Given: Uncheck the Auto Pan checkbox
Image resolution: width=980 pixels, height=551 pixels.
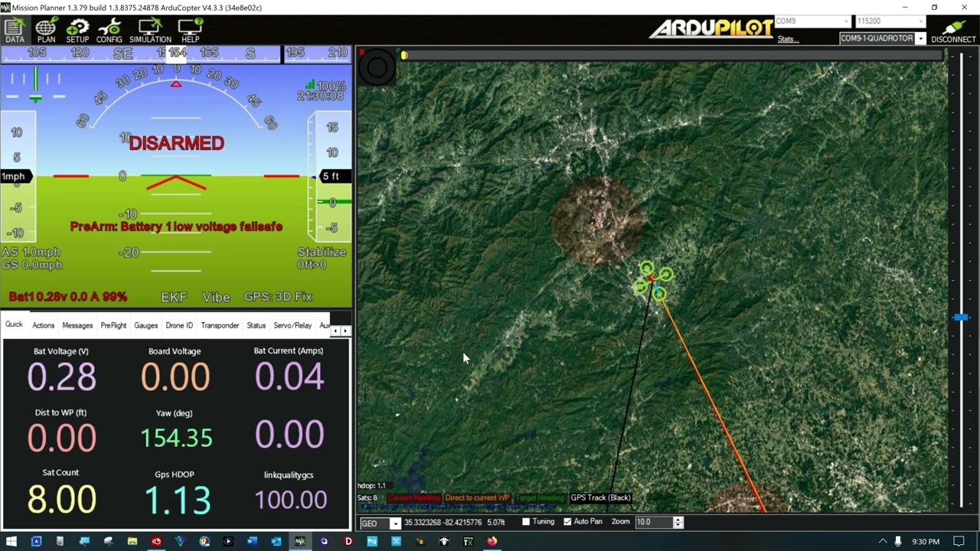Looking at the screenshot, I should (567, 522).
